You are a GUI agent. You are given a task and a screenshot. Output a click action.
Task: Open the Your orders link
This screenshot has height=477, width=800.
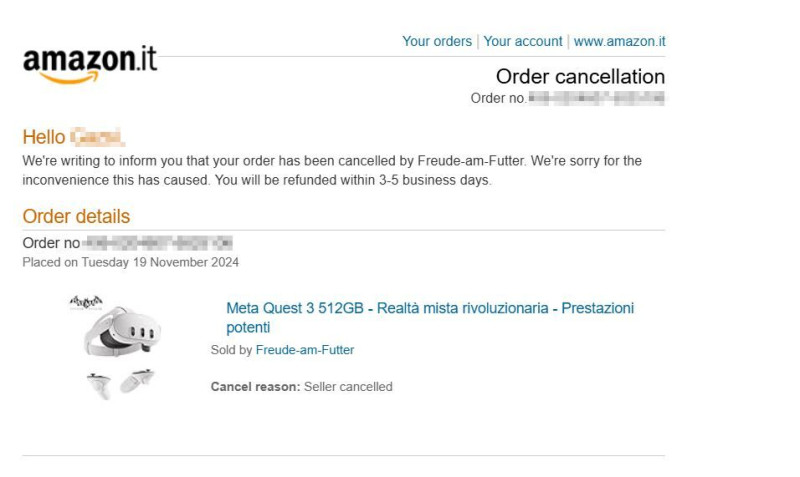[x=437, y=41]
